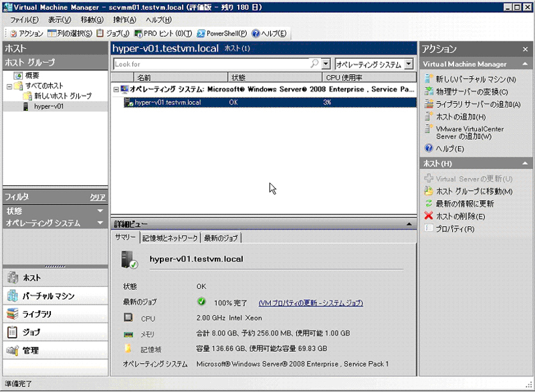Click クリア link in filter panel
Viewport: 535px width, 392px height.
point(98,197)
